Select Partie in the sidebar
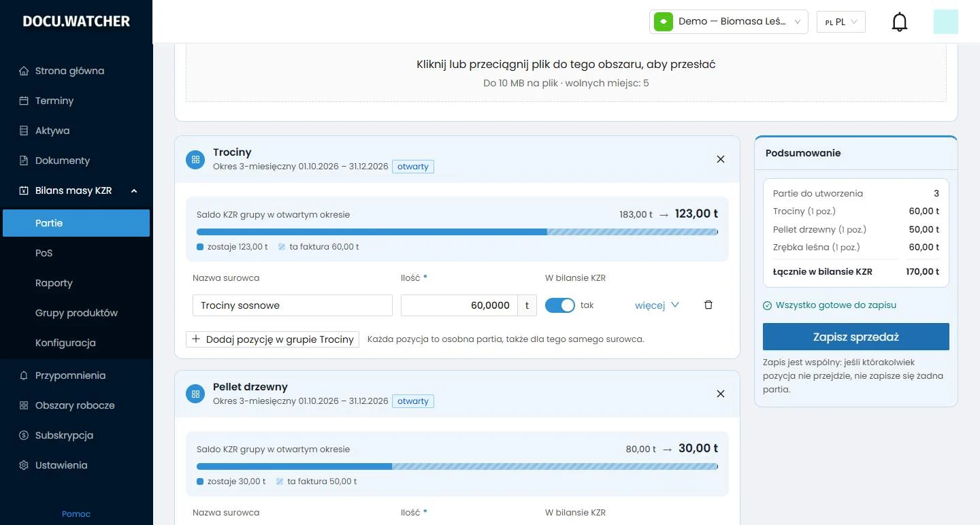The width and height of the screenshot is (980, 525). (x=76, y=223)
